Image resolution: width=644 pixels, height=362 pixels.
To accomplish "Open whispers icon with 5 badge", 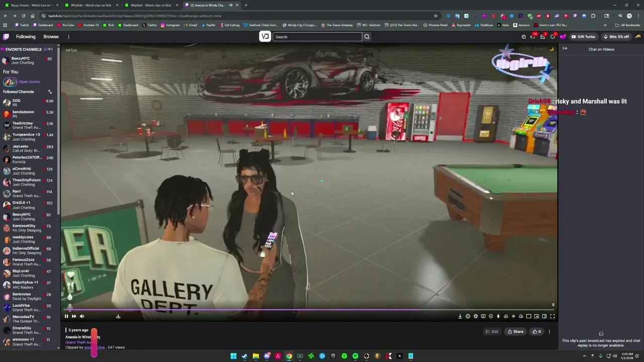I will click(552, 37).
